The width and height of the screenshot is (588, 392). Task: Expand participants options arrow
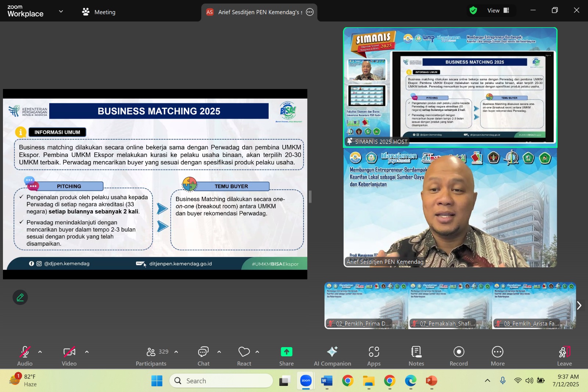tap(176, 352)
